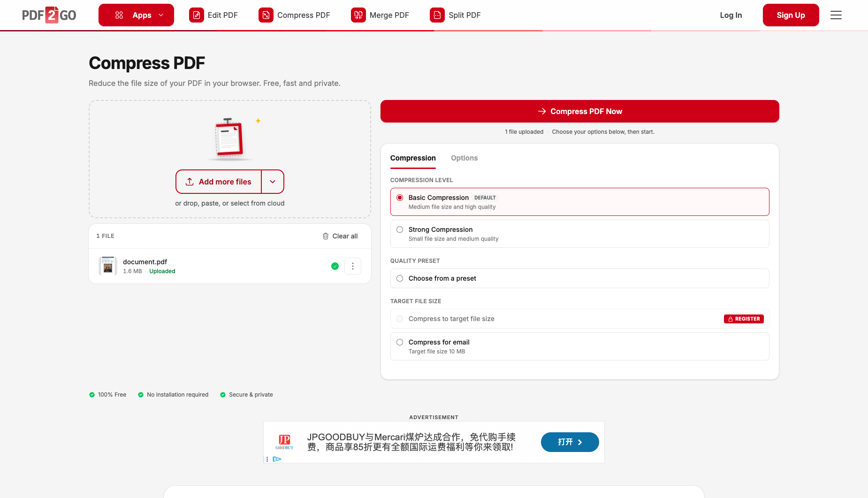Click the upload arrow icon in Add more files

pos(190,182)
